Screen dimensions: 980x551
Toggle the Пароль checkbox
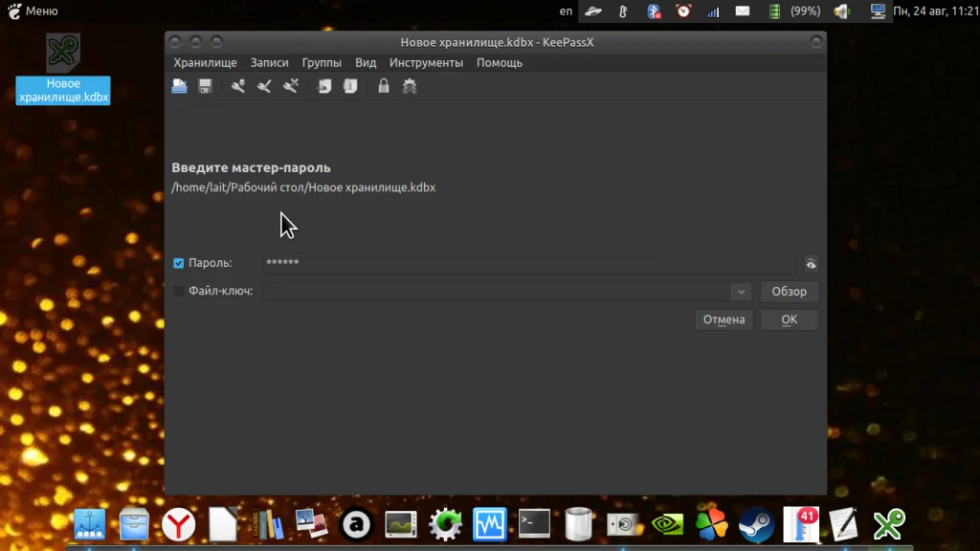(x=179, y=263)
